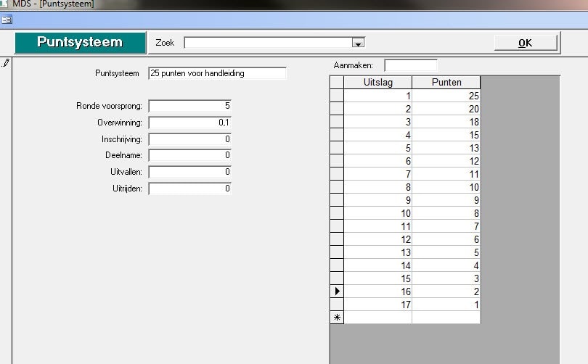Click the Inschrijving field
This screenshot has height=364, width=588.
189,139
